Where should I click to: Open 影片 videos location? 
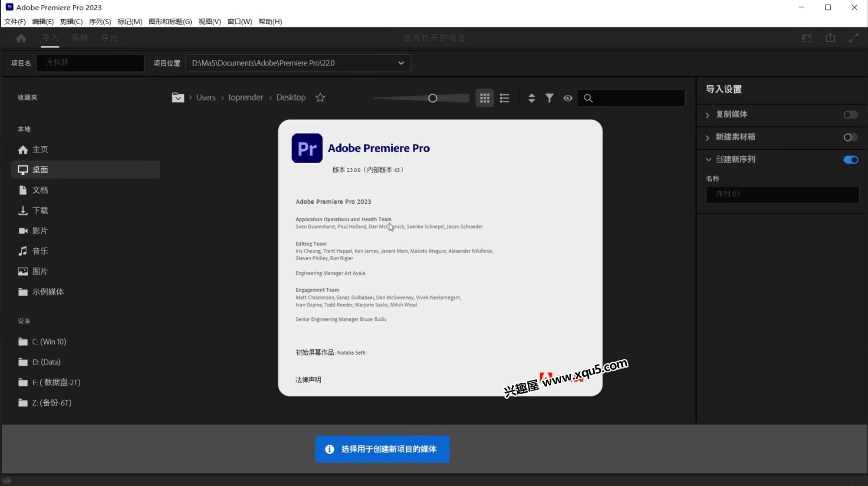pos(85,231)
